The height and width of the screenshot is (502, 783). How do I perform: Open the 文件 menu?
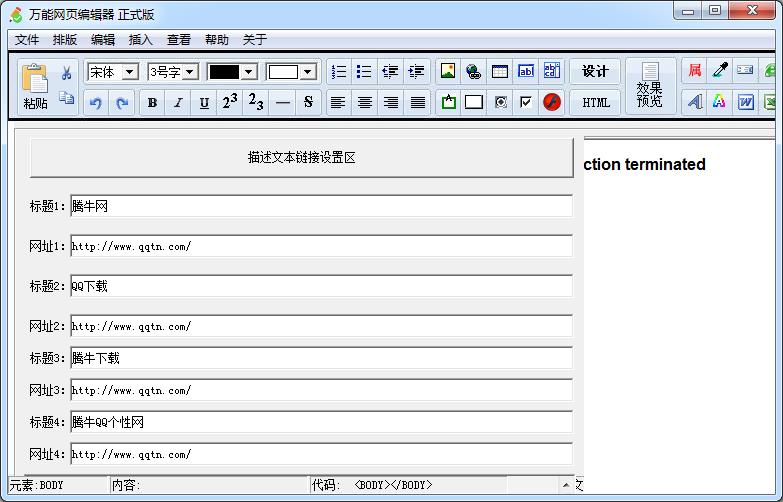pos(27,40)
